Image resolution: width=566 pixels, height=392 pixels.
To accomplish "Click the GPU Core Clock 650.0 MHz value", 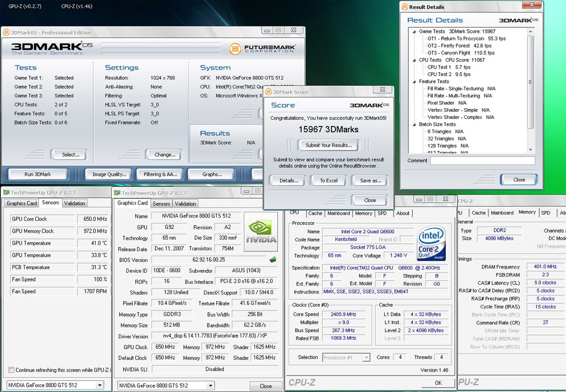I will 93,219.
